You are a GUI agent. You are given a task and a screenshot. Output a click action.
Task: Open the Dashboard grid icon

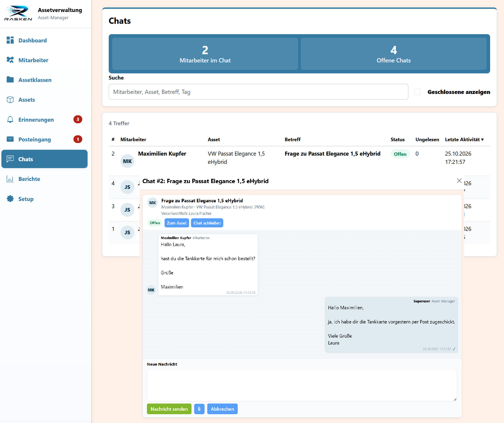tap(10, 40)
